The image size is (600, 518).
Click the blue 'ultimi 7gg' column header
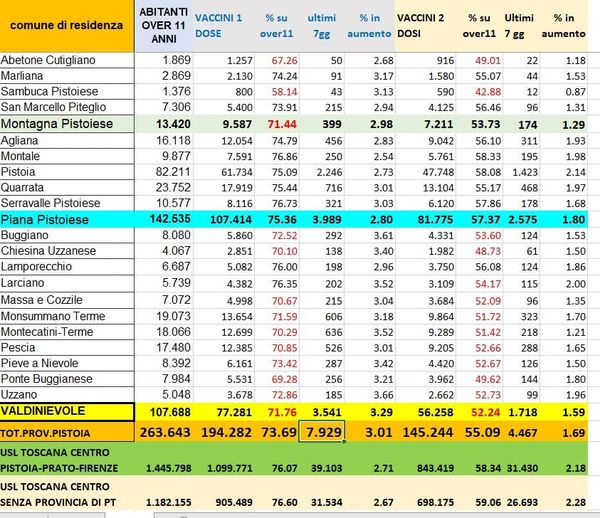[x=321, y=26]
